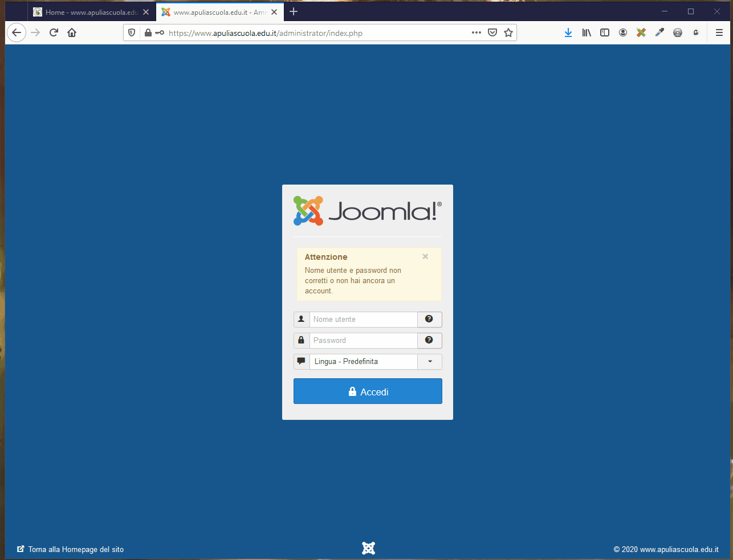733x560 pixels.
Task: Click the user silhouette icon beside Nome utente
Action: click(302, 319)
